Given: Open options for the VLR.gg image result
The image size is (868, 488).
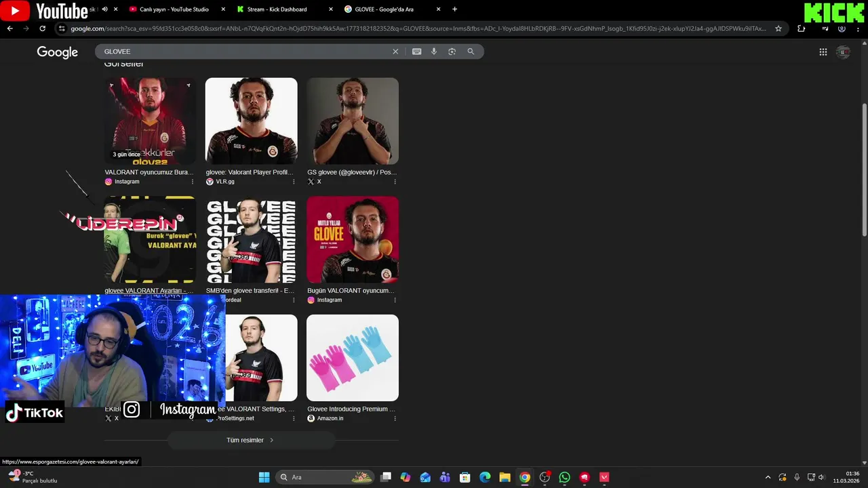Looking at the screenshot, I should pos(294,182).
